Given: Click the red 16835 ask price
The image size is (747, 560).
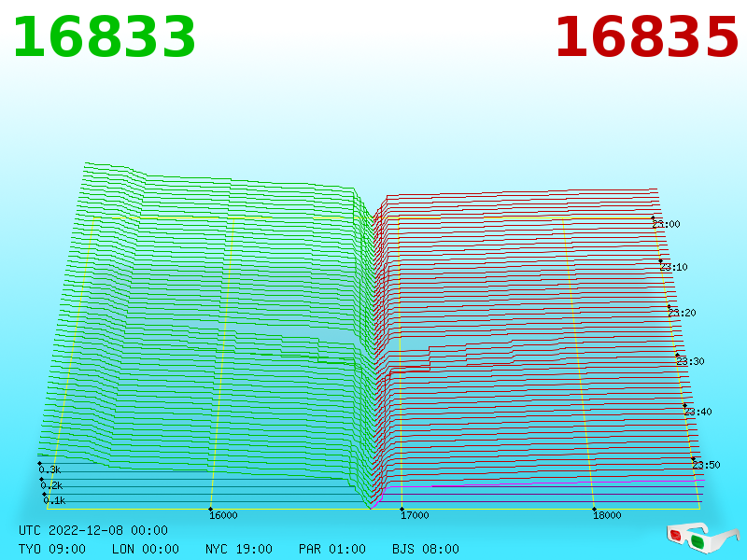Looking at the screenshot, I should [x=647, y=37].
